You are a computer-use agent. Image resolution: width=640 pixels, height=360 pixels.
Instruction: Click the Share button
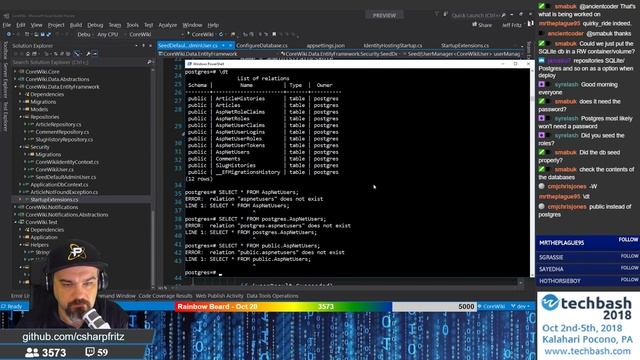[x=482, y=25]
